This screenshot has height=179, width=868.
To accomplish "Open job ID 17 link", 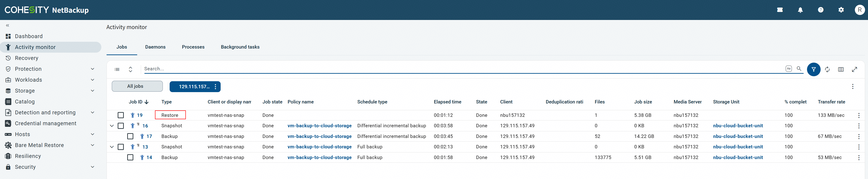I will (149, 137).
